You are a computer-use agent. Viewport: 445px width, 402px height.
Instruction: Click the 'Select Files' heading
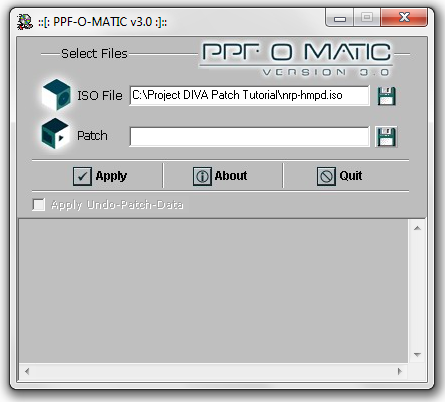click(94, 54)
